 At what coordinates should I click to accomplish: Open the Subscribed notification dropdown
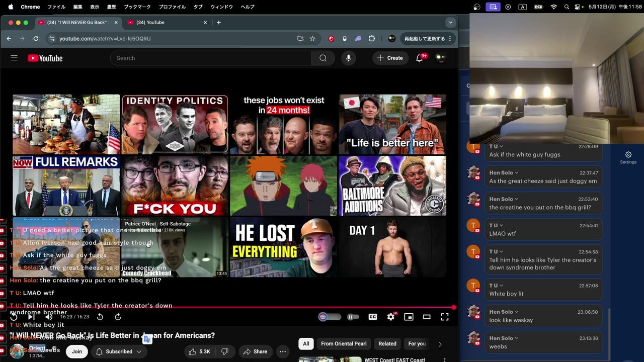click(119, 351)
